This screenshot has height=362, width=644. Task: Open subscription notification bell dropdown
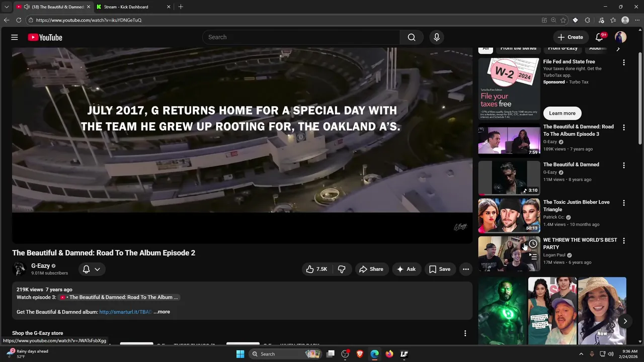tap(92, 269)
